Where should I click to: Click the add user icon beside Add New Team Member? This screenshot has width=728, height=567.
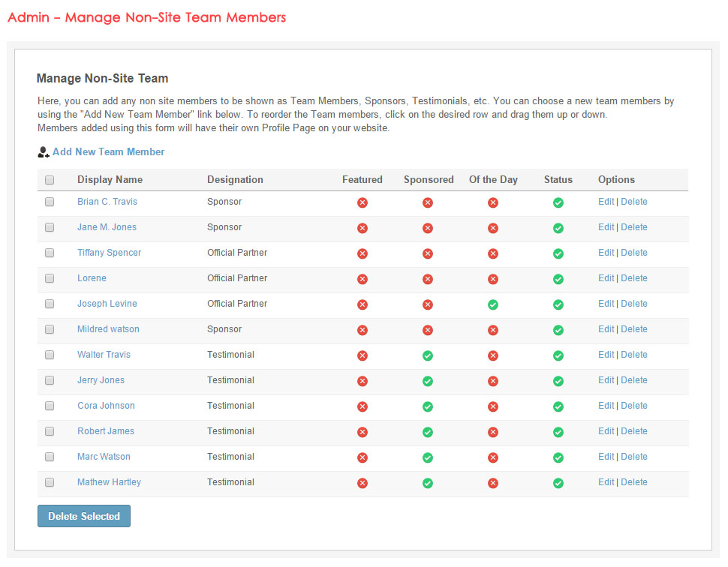(x=44, y=152)
